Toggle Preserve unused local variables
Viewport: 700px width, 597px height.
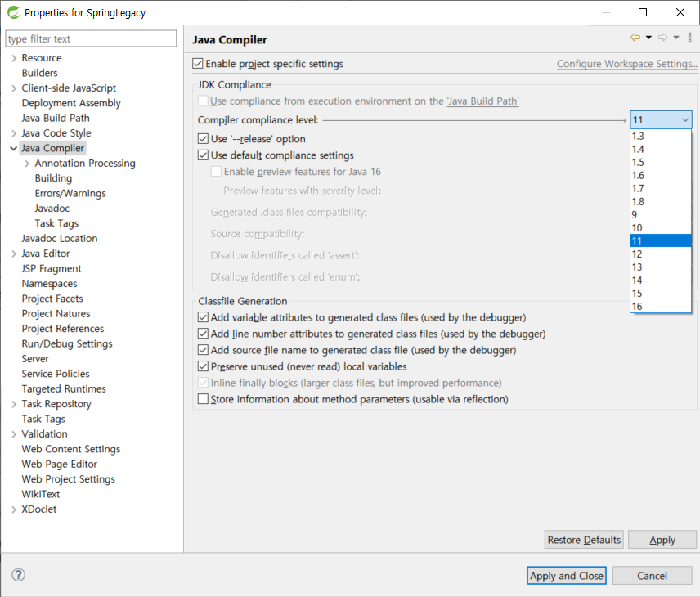click(203, 366)
